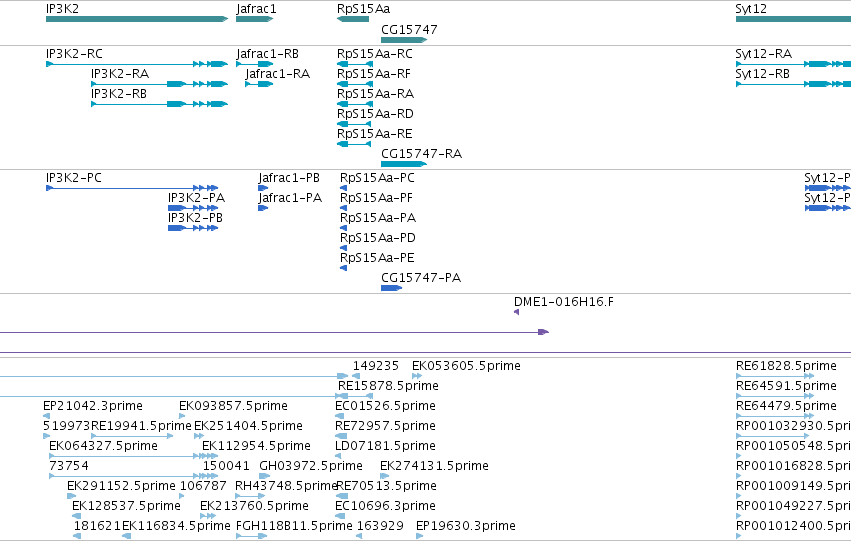This screenshot has width=851, height=541.
Task: Select EST EP19630.3prime
Action: (x=420, y=536)
